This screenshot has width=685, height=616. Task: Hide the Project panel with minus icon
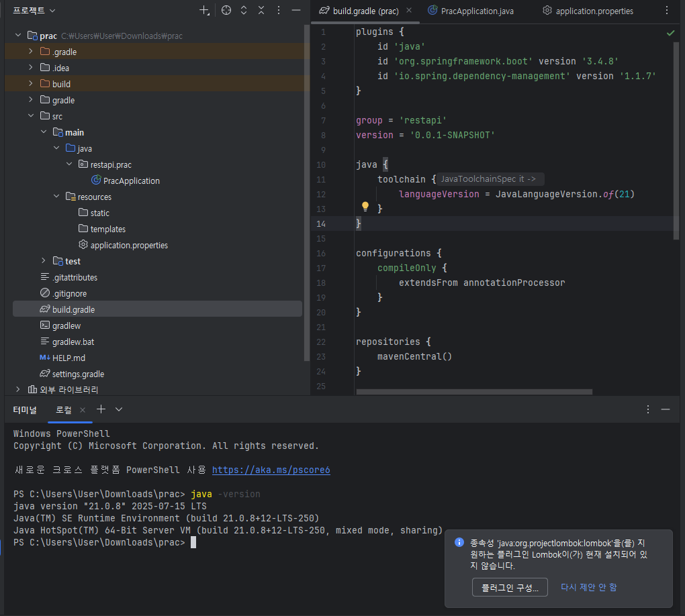(x=296, y=11)
